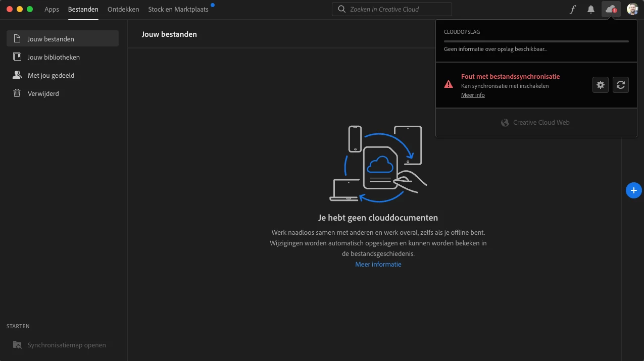Image resolution: width=644 pixels, height=361 pixels.
Task: Open the fonts icon in the top bar
Action: coord(572,9)
